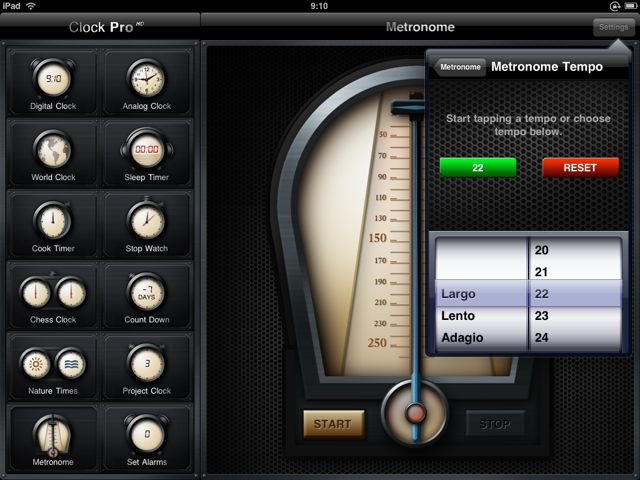Click the metronome pendulum weight at top
Screen dimensions: 640x480
pos(409,108)
